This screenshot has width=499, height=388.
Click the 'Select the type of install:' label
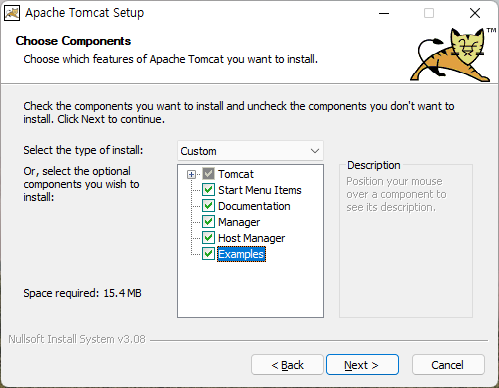[83, 150]
